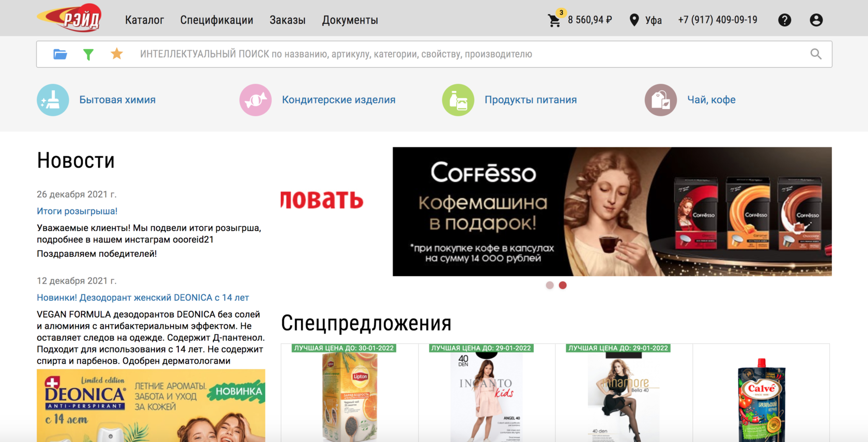Image resolution: width=868 pixels, height=442 pixels.
Task: Open the news Итоги розыгрыша!
Action: pyautogui.click(x=77, y=211)
